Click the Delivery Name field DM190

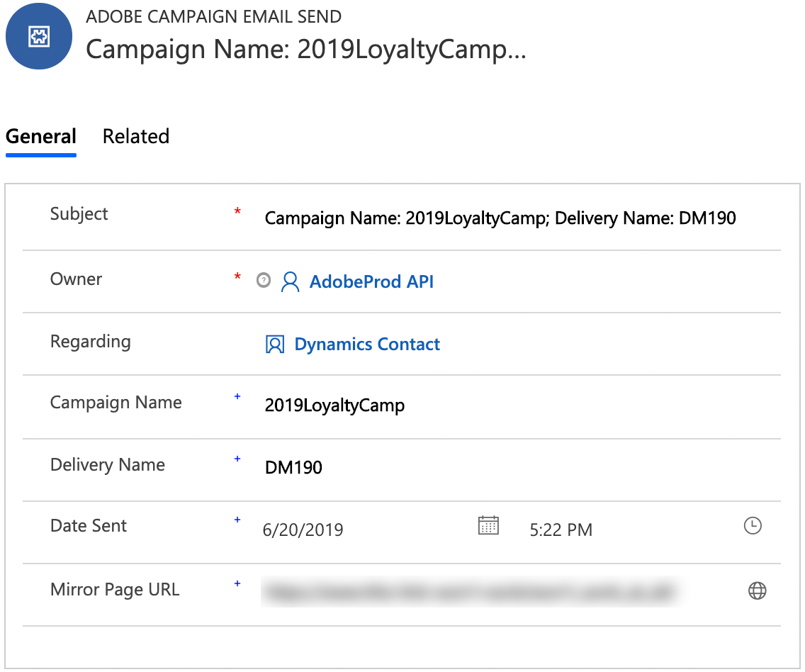293,468
